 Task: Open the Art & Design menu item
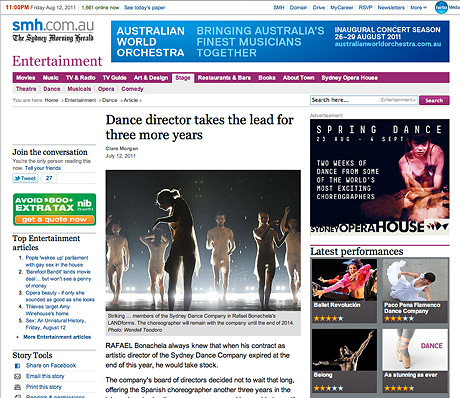(151, 78)
